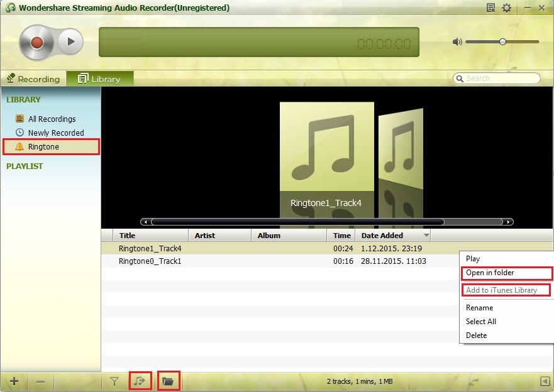Toggle the side panel arrow icon
The width and height of the screenshot is (554, 392).
coord(545,381)
